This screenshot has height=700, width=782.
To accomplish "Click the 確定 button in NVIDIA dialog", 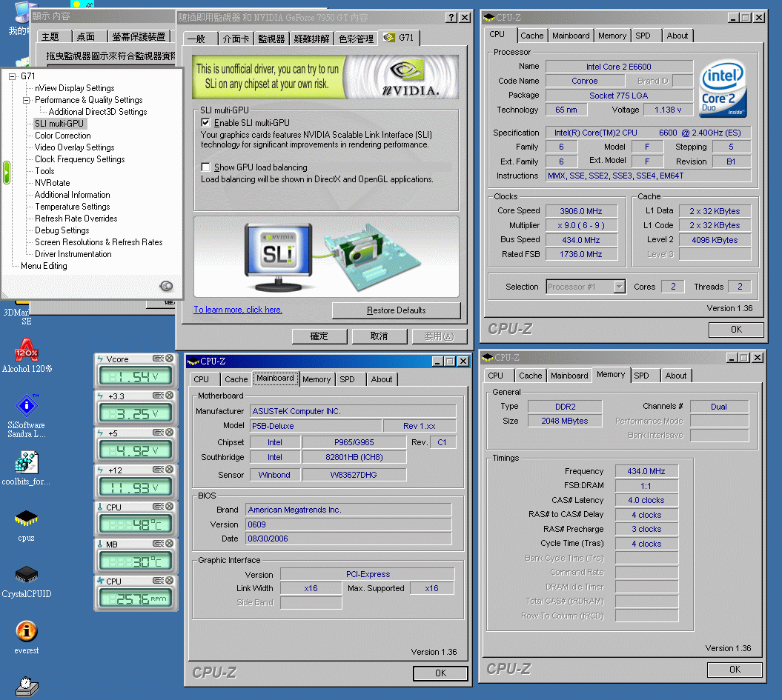I will click(319, 336).
